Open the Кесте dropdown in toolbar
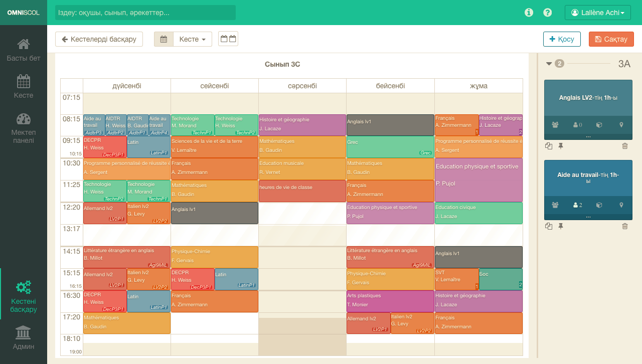Image resolution: width=642 pixels, height=364 pixels. click(x=193, y=39)
